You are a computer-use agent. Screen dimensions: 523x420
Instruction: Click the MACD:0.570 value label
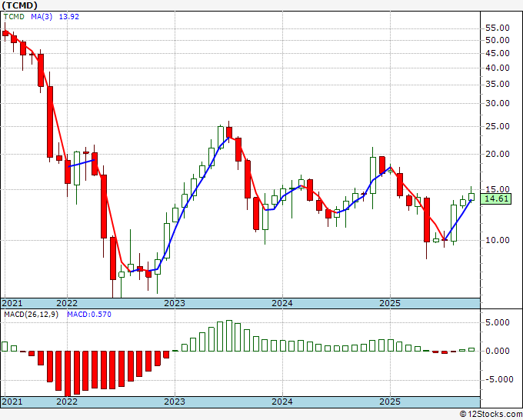click(x=89, y=315)
